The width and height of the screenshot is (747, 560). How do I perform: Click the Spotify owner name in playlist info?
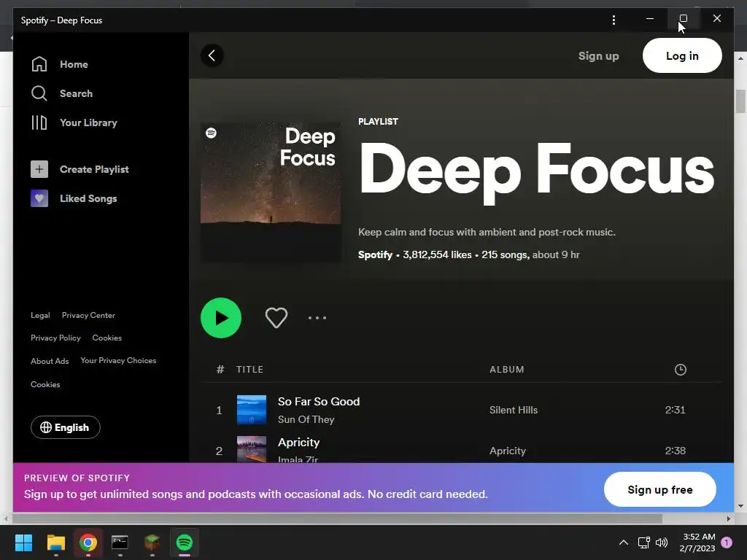pos(375,254)
